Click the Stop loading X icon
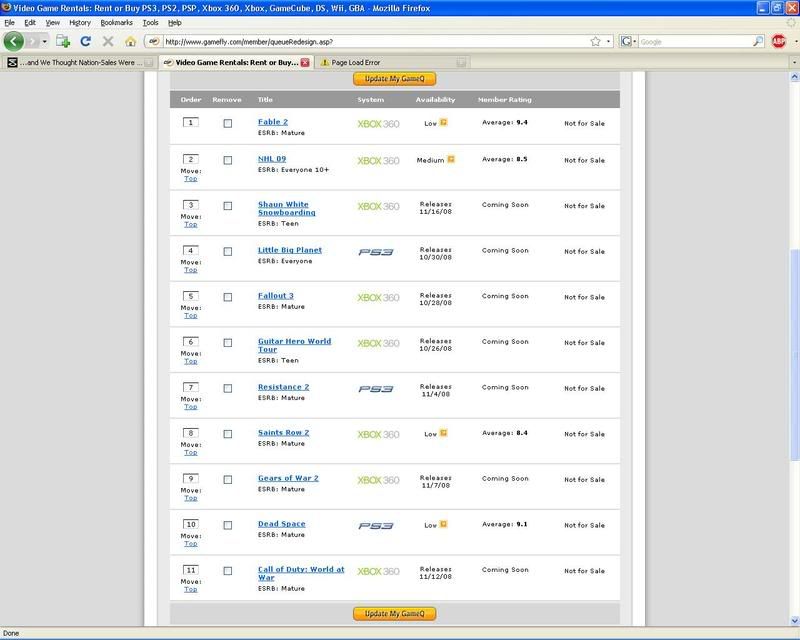 click(108, 41)
